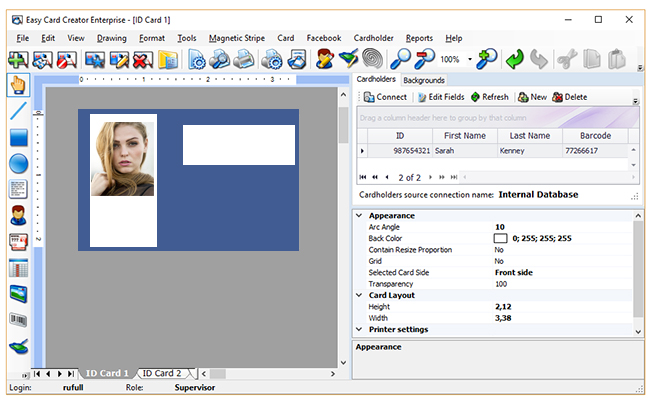Viewport: 652px width, 403px height.
Task: Click the Connect button
Action: tap(385, 97)
